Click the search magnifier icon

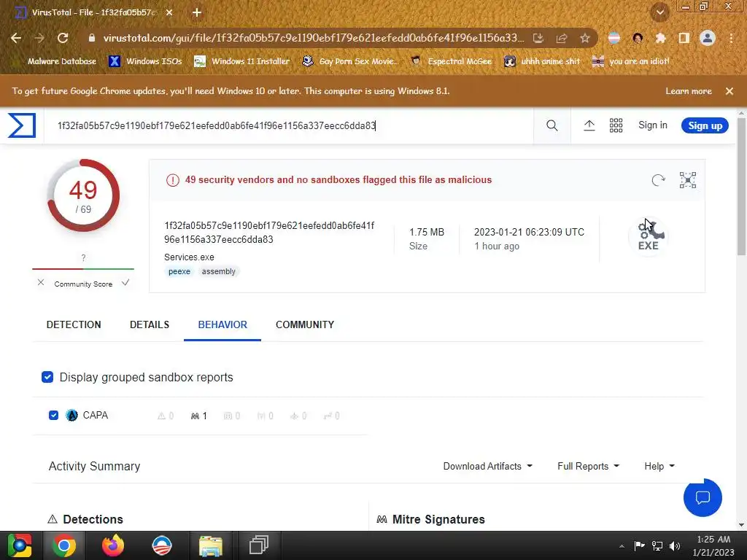(551, 125)
